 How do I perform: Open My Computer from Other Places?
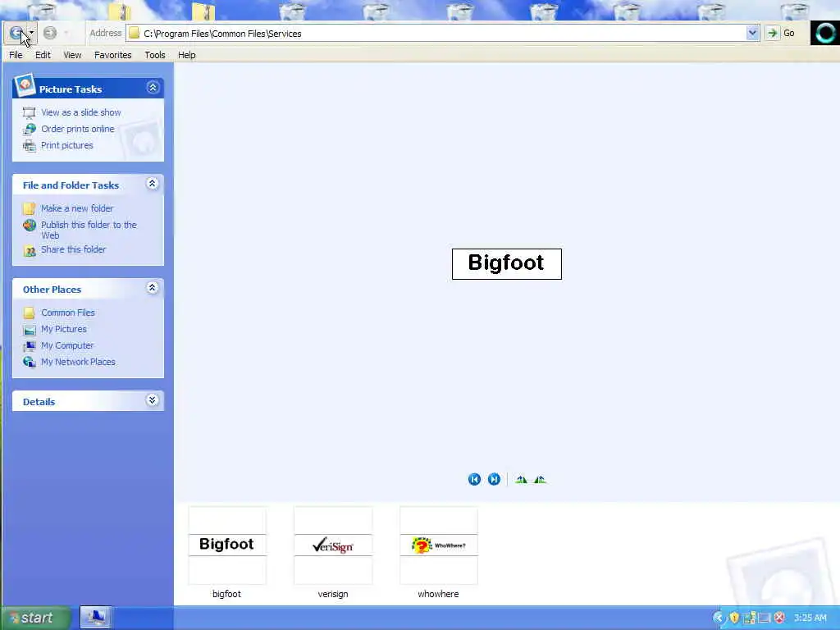[x=67, y=345]
